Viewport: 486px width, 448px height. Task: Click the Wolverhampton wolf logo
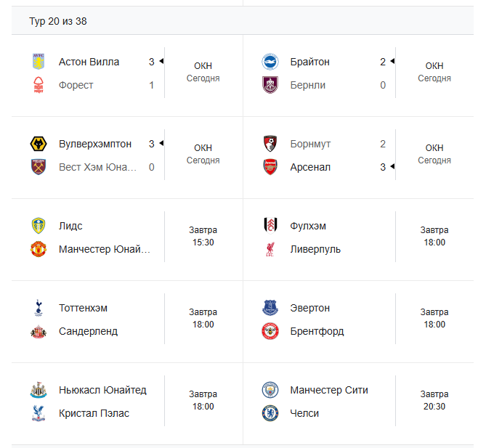click(39, 144)
